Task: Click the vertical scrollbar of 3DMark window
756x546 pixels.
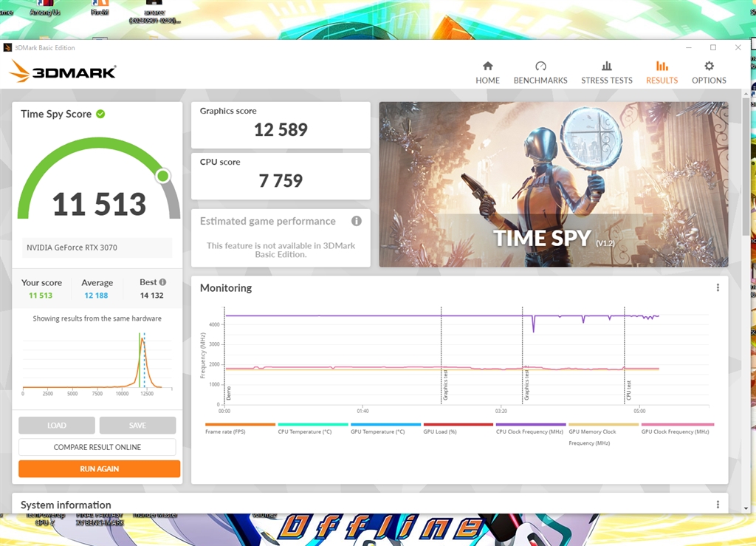Action: point(746,167)
